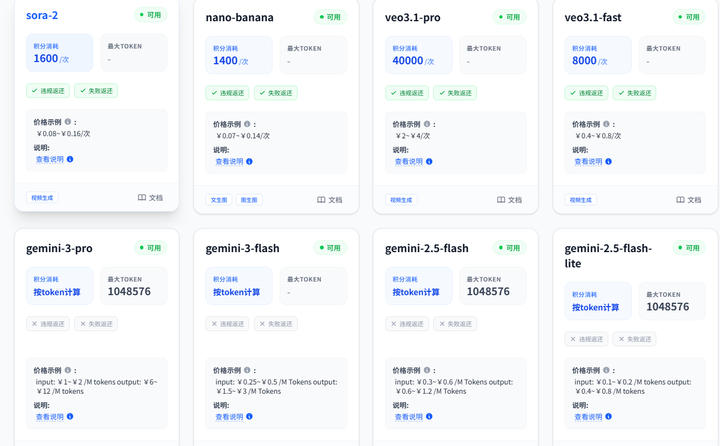Open the 文档 book icon on veo3.1-fast card

[681, 200]
